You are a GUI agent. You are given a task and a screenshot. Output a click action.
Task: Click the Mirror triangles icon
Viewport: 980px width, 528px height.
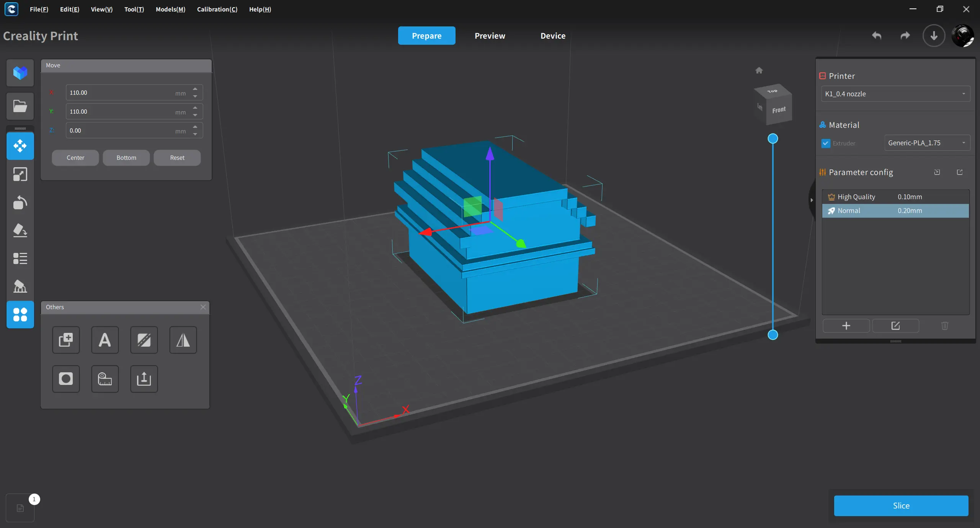[183, 340]
